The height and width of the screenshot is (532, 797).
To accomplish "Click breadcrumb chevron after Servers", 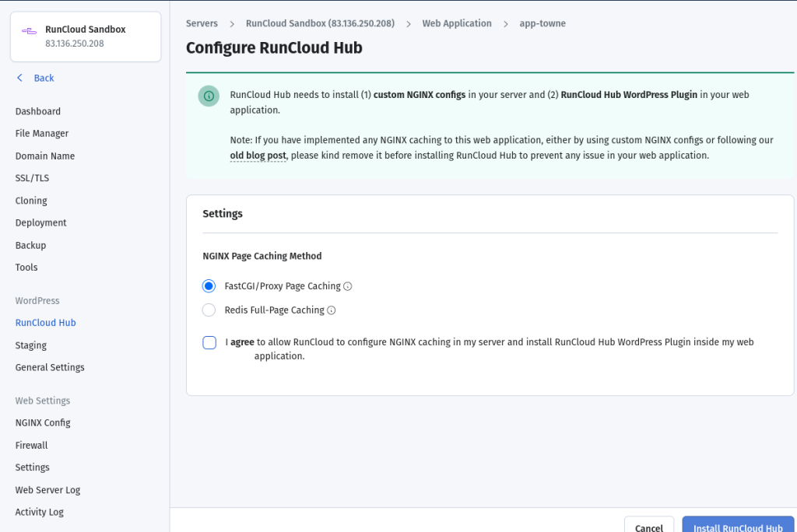I will (x=232, y=24).
